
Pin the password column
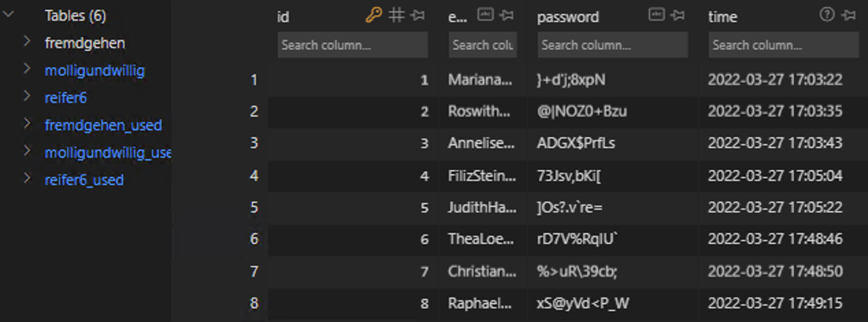point(678,15)
